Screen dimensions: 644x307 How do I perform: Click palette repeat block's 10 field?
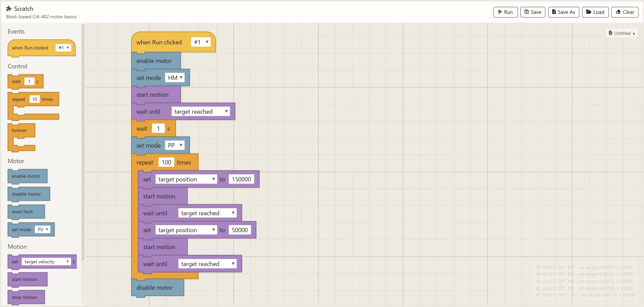tap(35, 99)
